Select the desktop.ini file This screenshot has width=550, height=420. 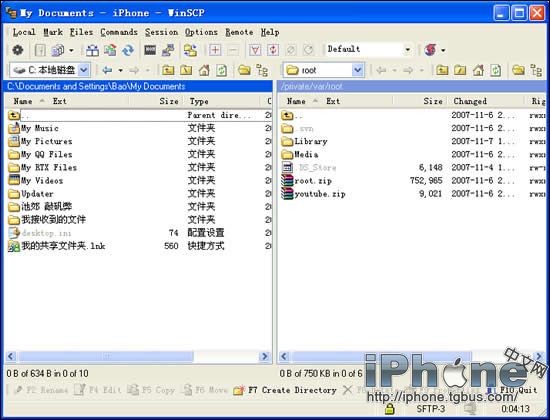pos(40,233)
